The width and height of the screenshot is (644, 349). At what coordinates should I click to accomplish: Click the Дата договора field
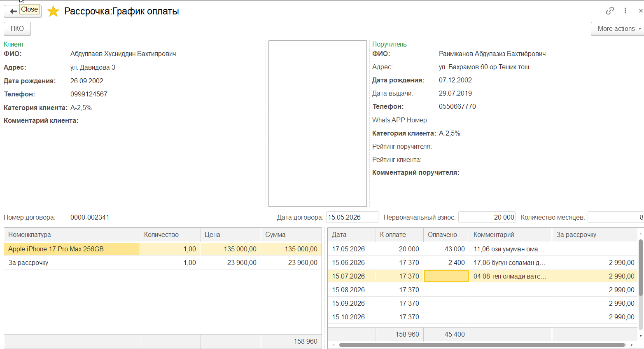tap(352, 217)
